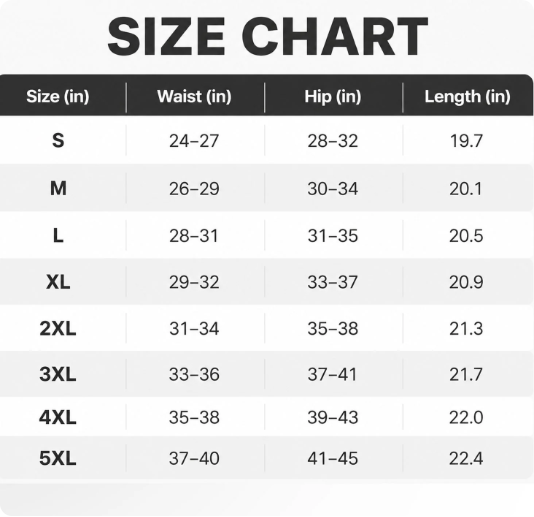
Task: Click the 5XL size row label
Action: tap(58, 458)
